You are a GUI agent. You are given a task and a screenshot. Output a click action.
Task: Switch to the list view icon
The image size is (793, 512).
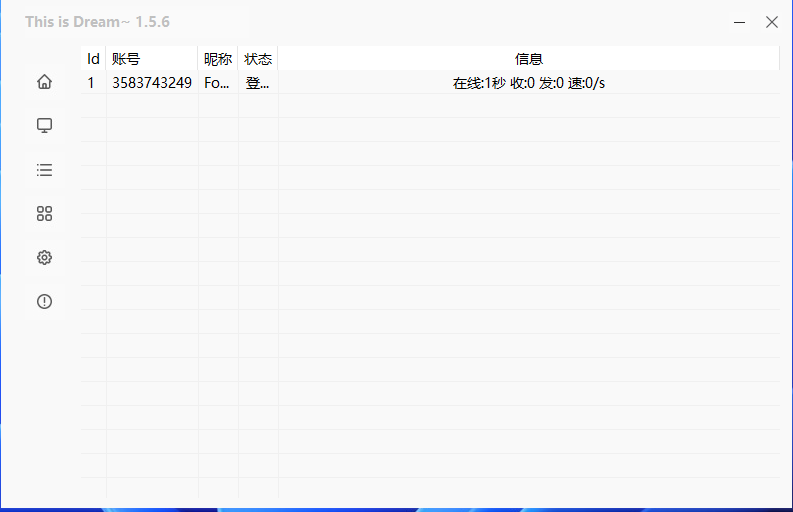click(44, 170)
